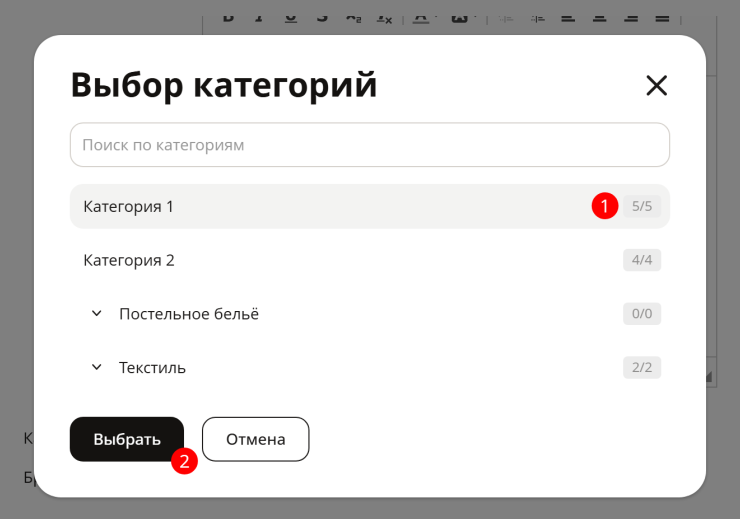Toggle subscript in background editor toolbar
Screen dimensions: 740x519
click(353, 18)
